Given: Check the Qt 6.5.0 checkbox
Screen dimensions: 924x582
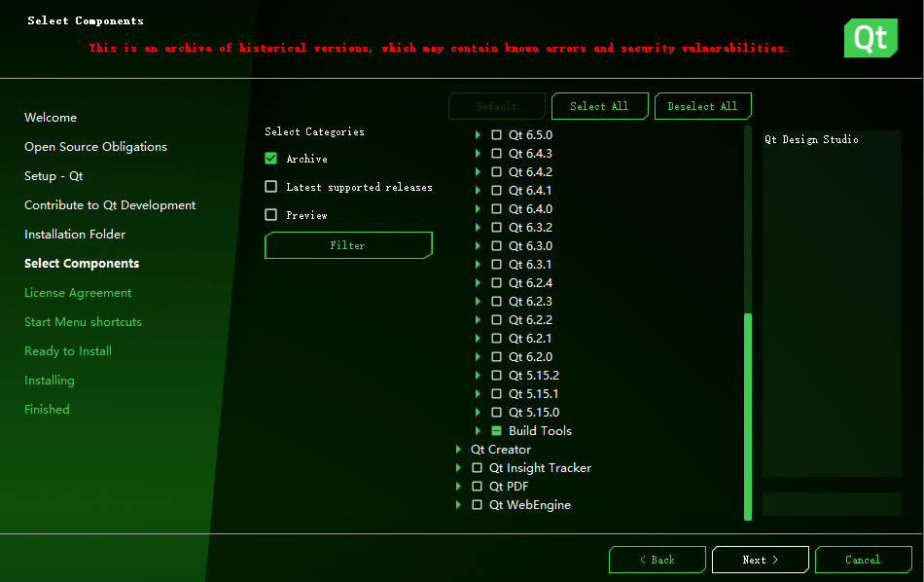Looking at the screenshot, I should coord(497,135).
